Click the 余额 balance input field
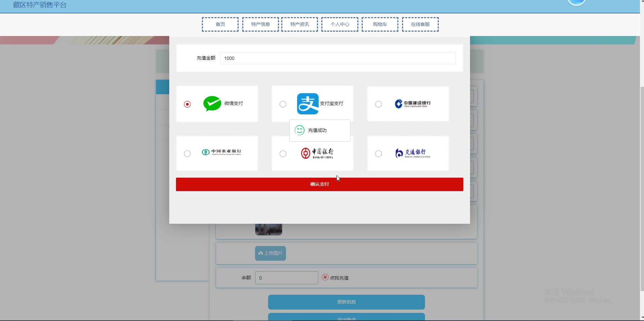The width and height of the screenshot is (644, 321). point(287,278)
